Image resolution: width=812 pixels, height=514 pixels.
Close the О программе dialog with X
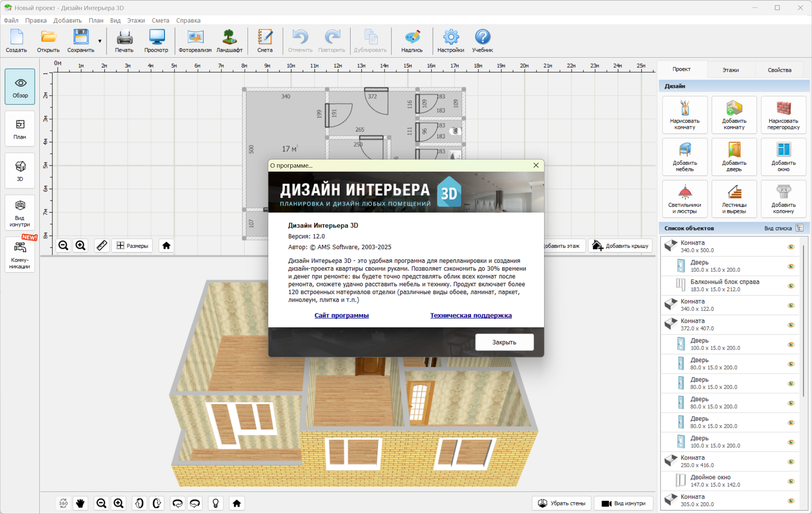(536, 165)
